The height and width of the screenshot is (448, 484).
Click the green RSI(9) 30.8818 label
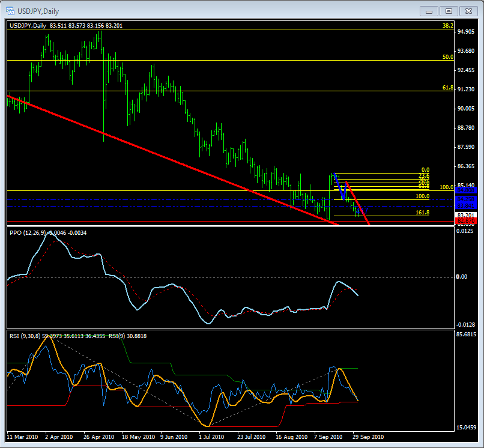(127, 336)
